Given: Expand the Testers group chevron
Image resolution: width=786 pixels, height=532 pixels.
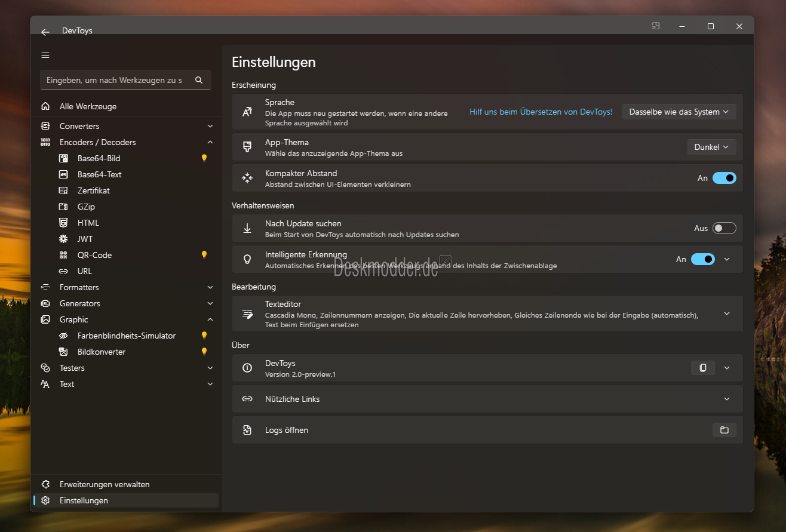Looking at the screenshot, I should click(210, 368).
